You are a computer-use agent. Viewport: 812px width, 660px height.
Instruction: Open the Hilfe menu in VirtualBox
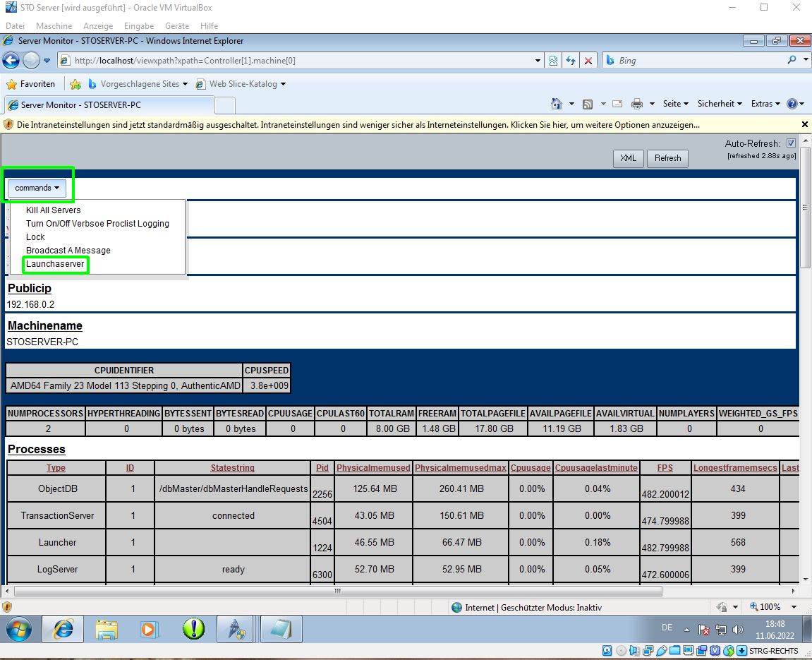coord(210,26)
